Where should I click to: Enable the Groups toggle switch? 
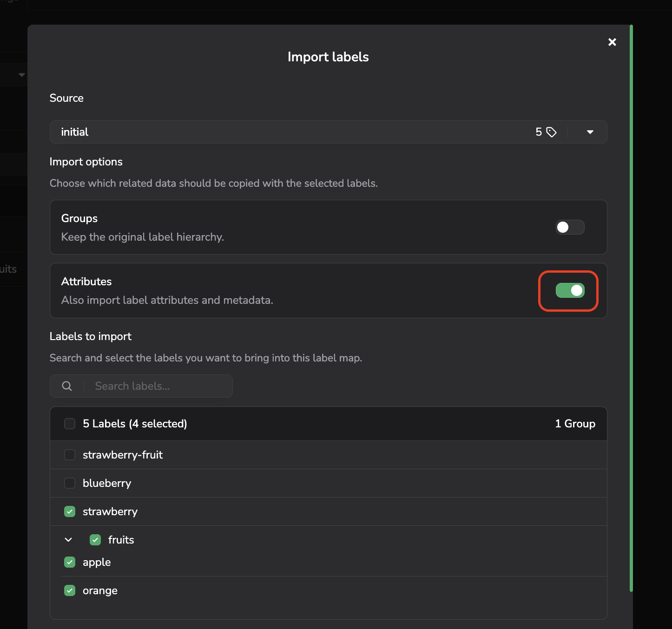(x=570, y=227)
